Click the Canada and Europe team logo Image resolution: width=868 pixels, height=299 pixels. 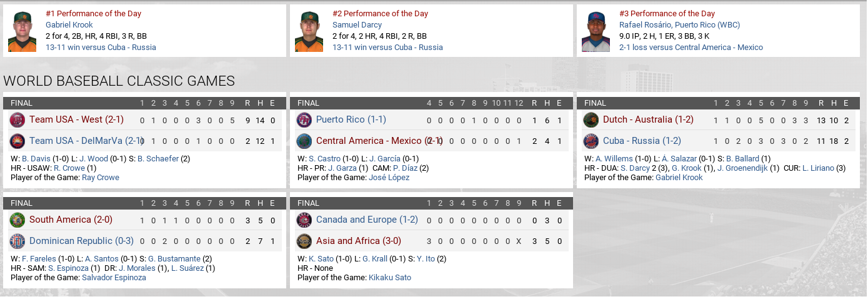[304, 220]
